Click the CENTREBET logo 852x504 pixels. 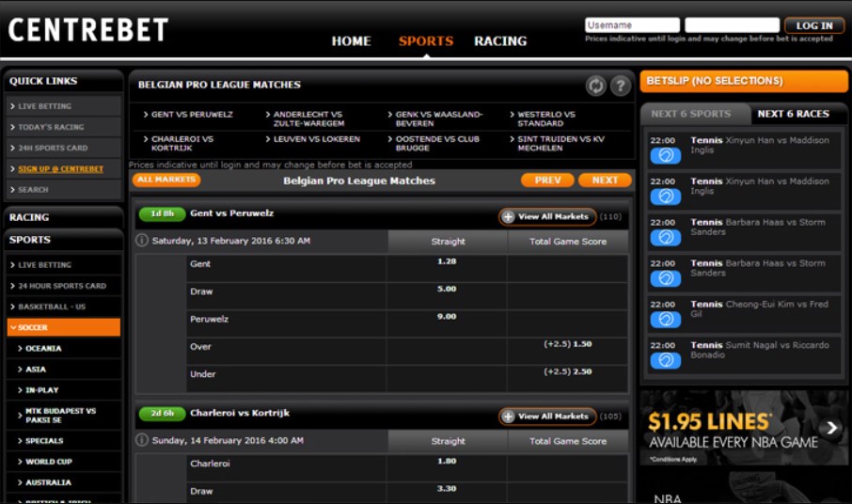coord(88,30)
